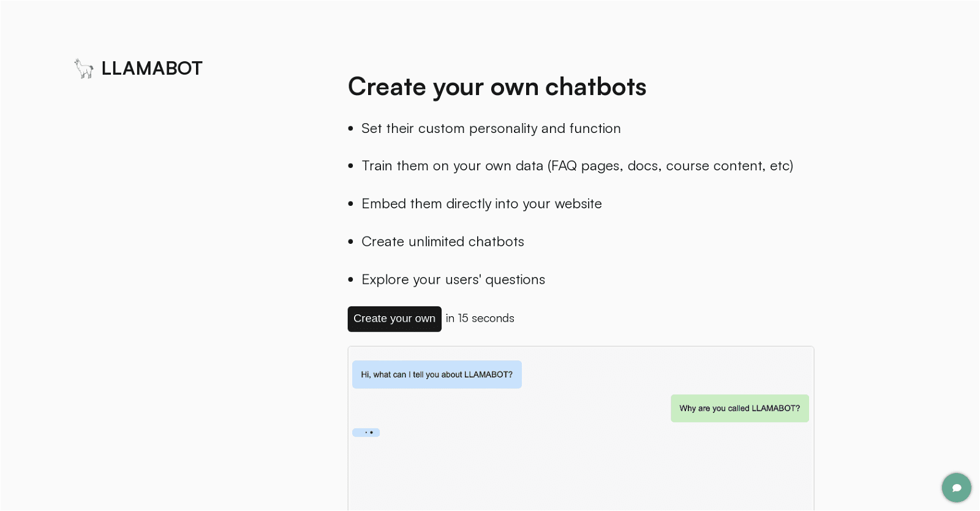Click the blue "Hi, what can I tell you" message

[437, 374]
